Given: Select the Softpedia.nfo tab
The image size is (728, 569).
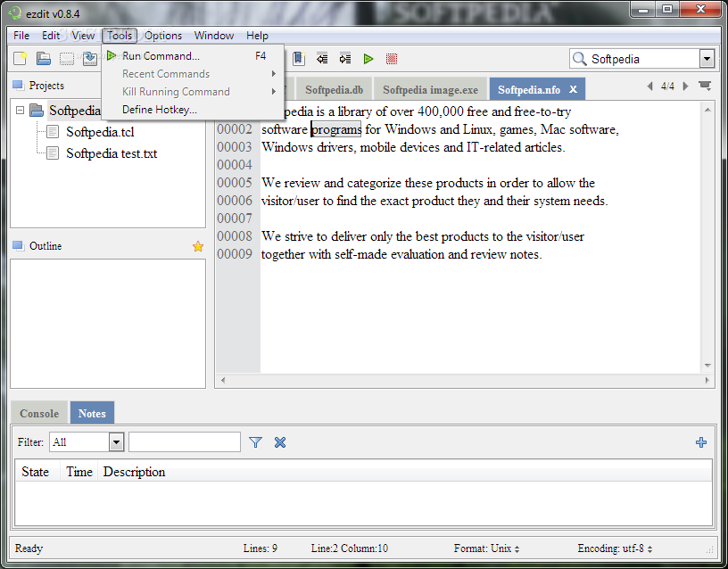Looking at the screenshot, I should tap(529, 89).
